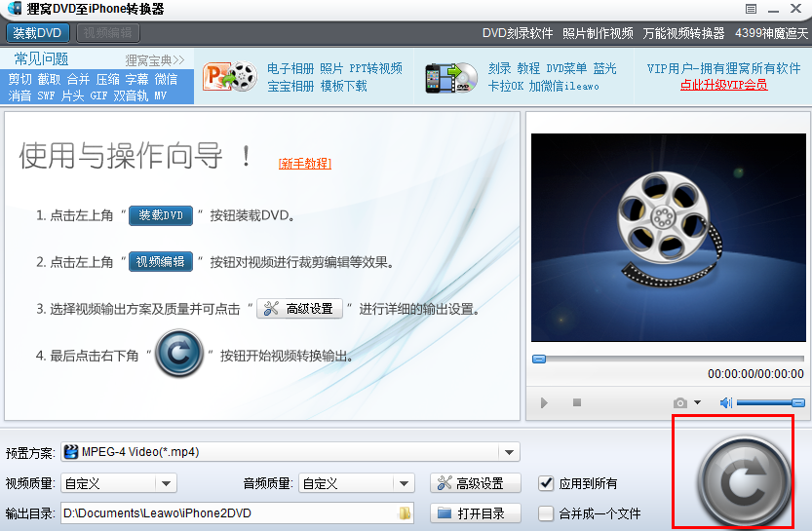Adjust the blue volume slider
This screenshot has width=812, height=531.
click(770, 402)
